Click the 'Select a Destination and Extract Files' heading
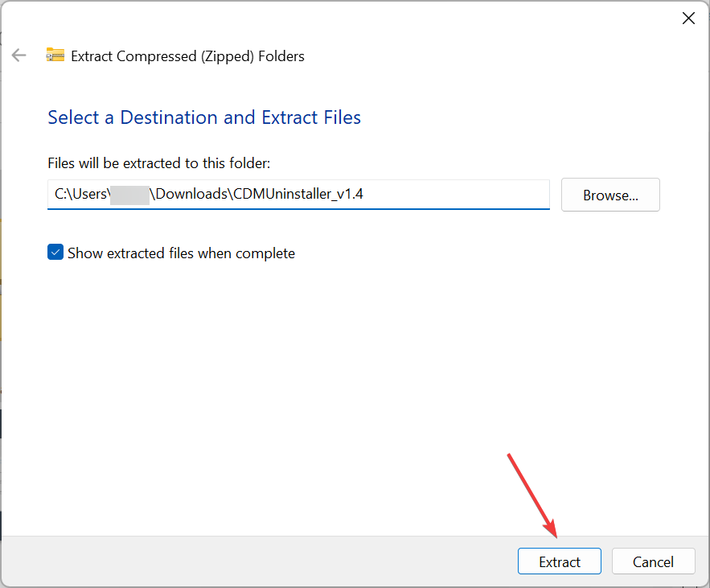The width and height of the screenshot is (710, 588). 204,117
